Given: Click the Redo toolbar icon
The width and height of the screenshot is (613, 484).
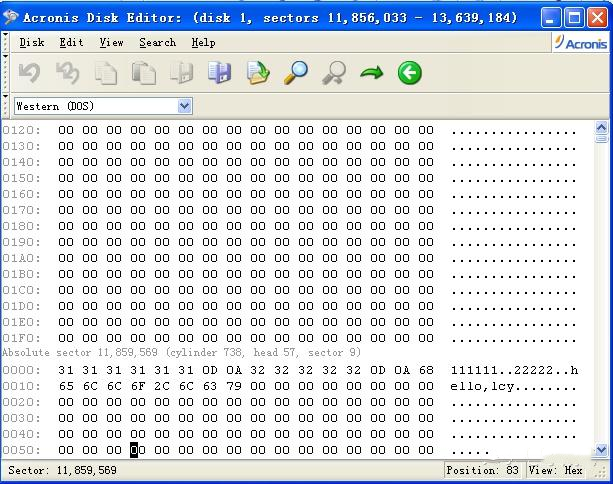Looking at the screenshot, I should (x=68, y=73).
